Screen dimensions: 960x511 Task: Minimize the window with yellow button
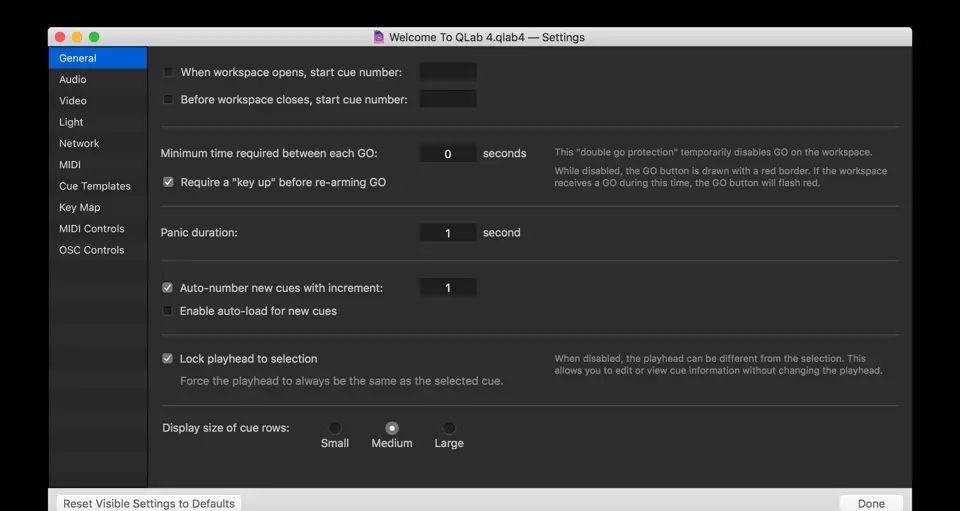pyautogui.click(x=77, y=37)
